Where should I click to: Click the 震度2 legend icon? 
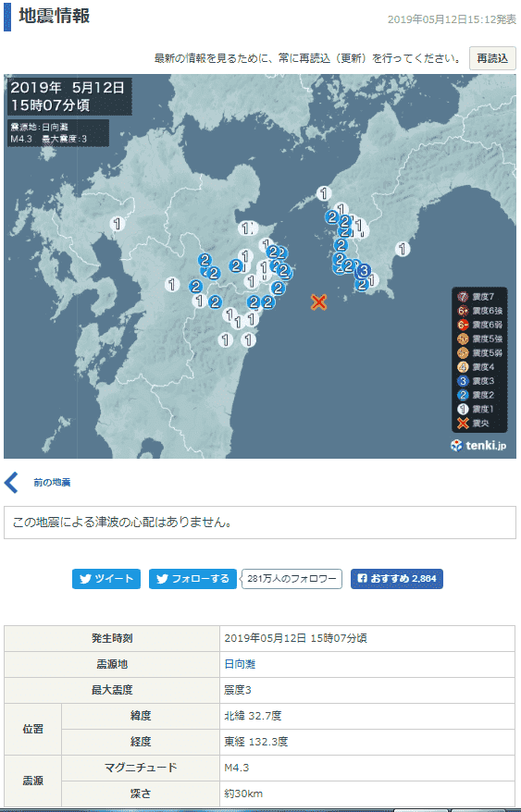click(x=464, y=395)
